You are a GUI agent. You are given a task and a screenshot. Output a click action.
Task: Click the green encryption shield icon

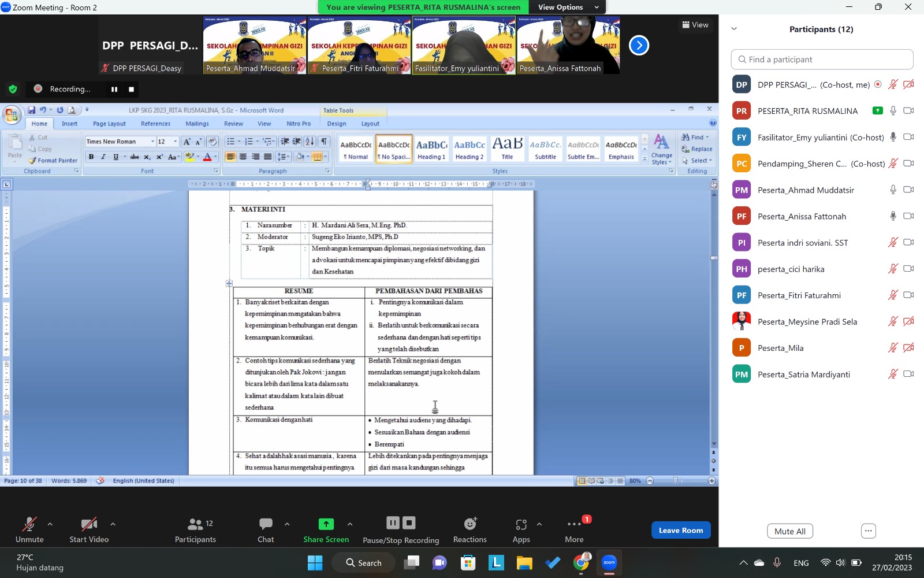(13, 89)
